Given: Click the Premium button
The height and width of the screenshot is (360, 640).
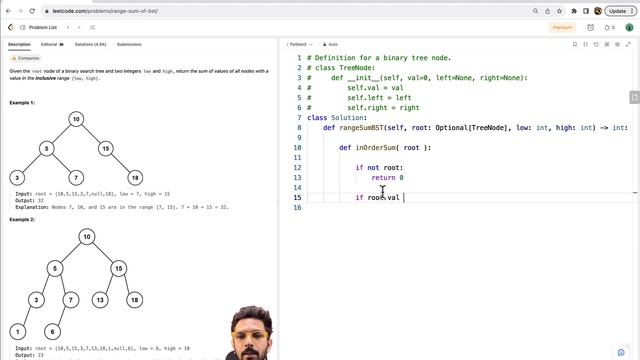Looking at the screenshot, I should (562, 27).
